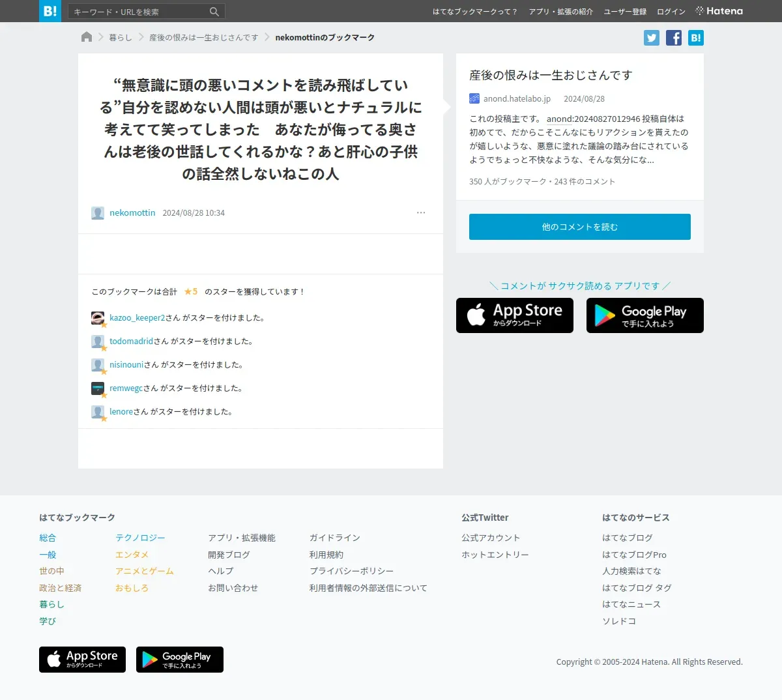Open はてなブログ service link

[628, 538]
